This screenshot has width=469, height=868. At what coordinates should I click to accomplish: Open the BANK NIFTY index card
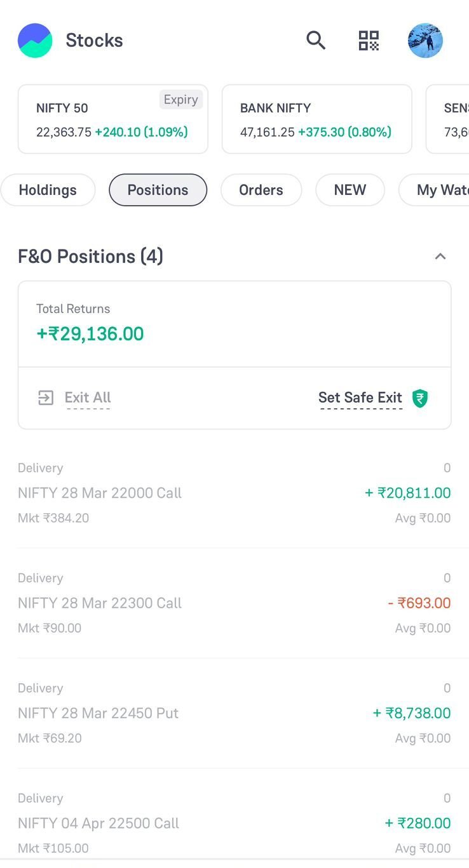(x=316, y=119)
